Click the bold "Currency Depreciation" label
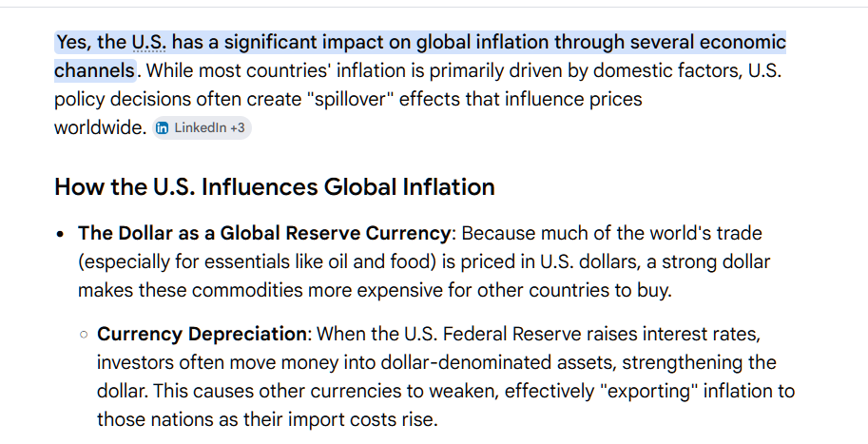Viewport: 868px width, 444px height. (x=202, y=334)
